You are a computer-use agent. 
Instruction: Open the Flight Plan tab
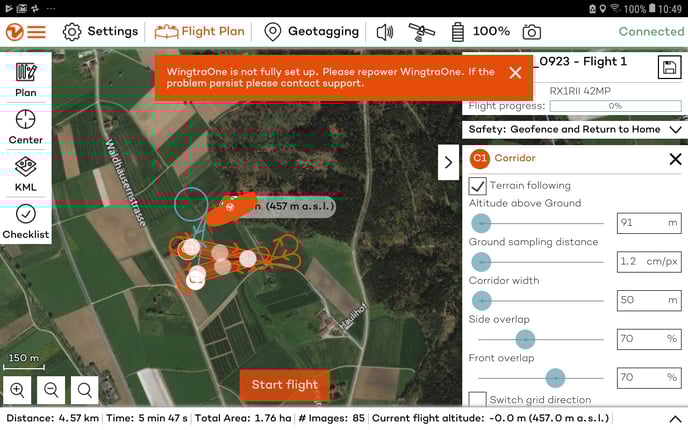200,32
